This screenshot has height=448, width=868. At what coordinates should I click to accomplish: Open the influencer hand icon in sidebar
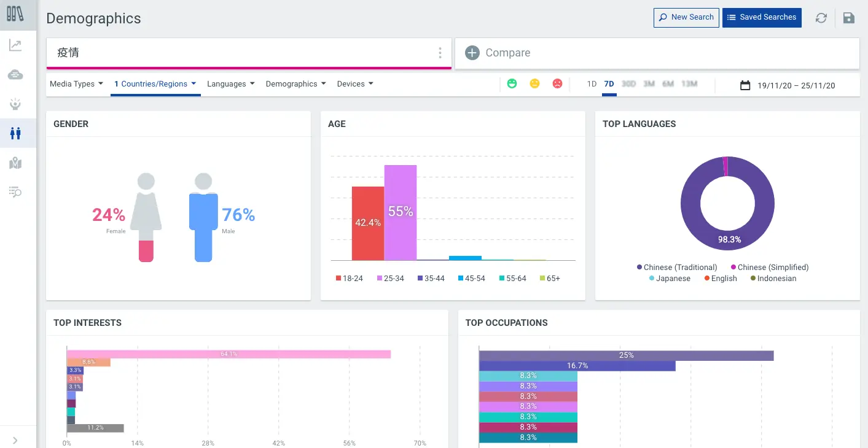pos(15,104)
